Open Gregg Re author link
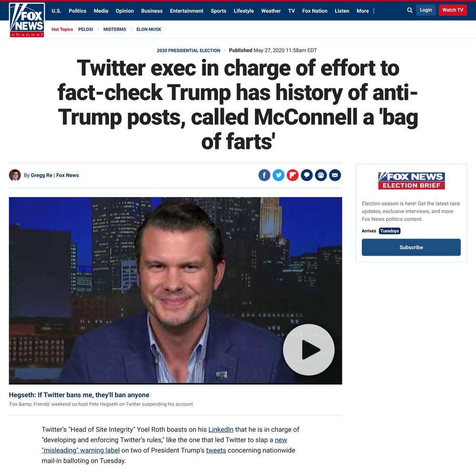The width and height of the screenshot is (476, 476). coord(41,175)
